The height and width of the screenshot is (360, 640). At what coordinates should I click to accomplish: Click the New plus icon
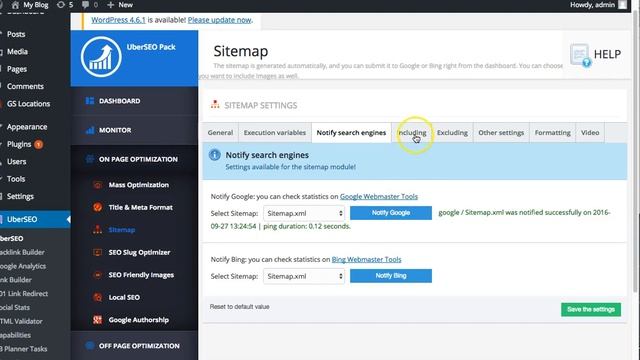tap(111, 5)
